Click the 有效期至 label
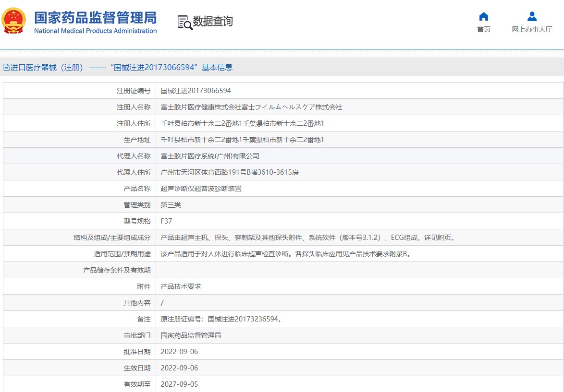The height and width of the screenshot is (392, 564). pos(137,384)
